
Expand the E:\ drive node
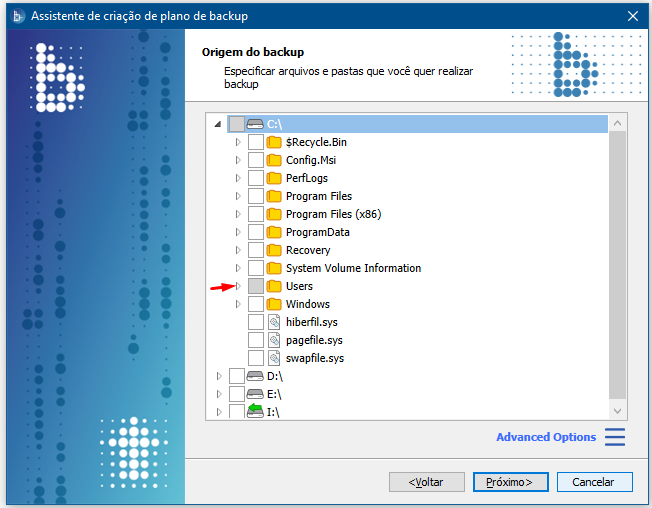[x=219, y=394]
